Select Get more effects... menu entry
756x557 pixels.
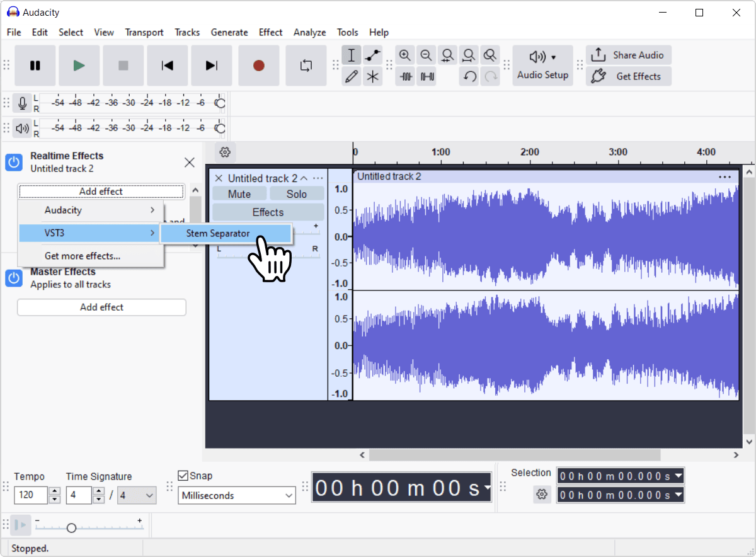pos(91,256)
